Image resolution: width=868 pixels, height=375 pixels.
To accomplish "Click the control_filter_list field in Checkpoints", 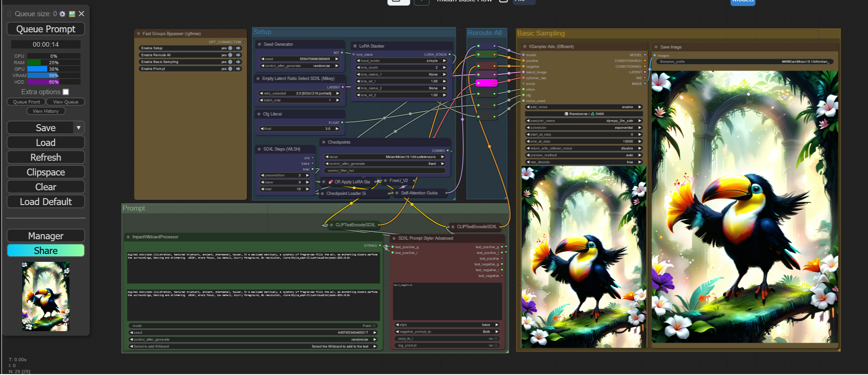I will point(385,171).
